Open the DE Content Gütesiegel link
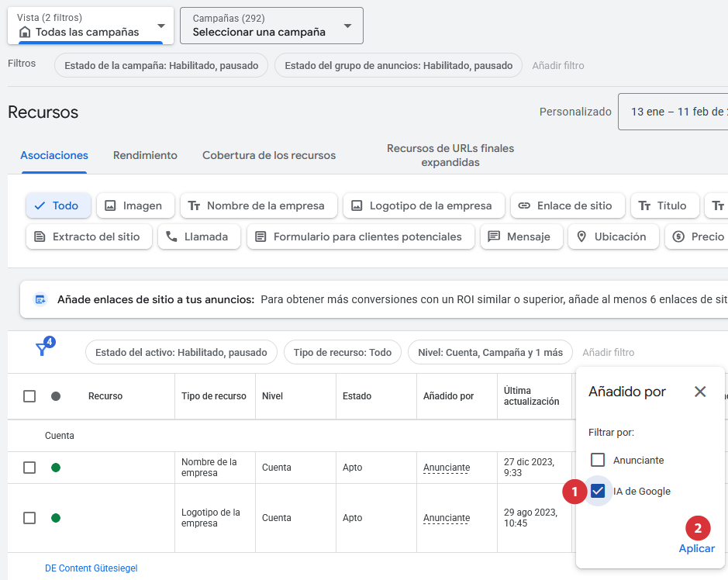Image resolution: width=728 pixels, height=580 pixels. (91, 568)
